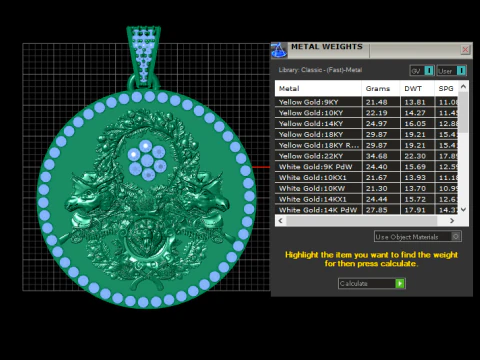
Task: Click the Metal Weights flask icon
Action: click(x=279, y=50)
